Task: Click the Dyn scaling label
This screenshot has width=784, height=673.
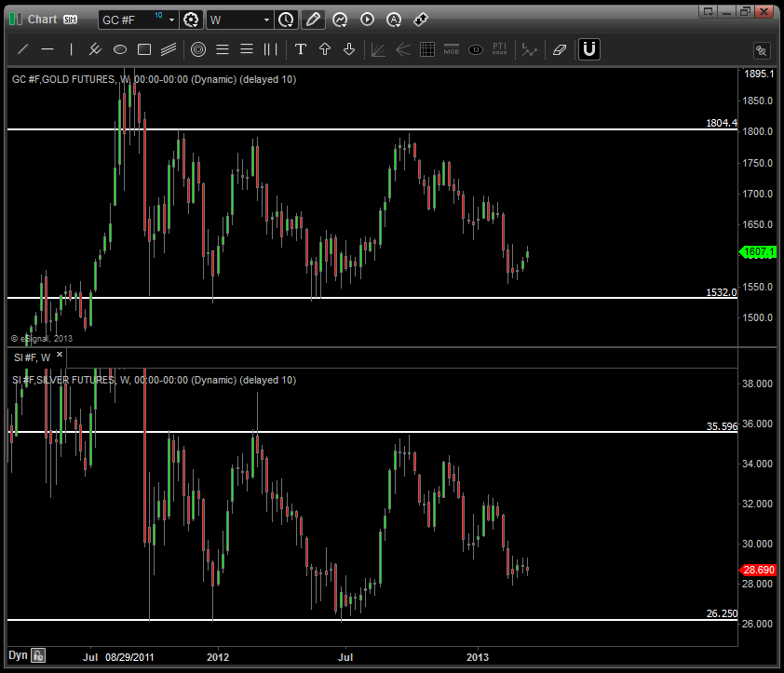Action: pos(17,655)
